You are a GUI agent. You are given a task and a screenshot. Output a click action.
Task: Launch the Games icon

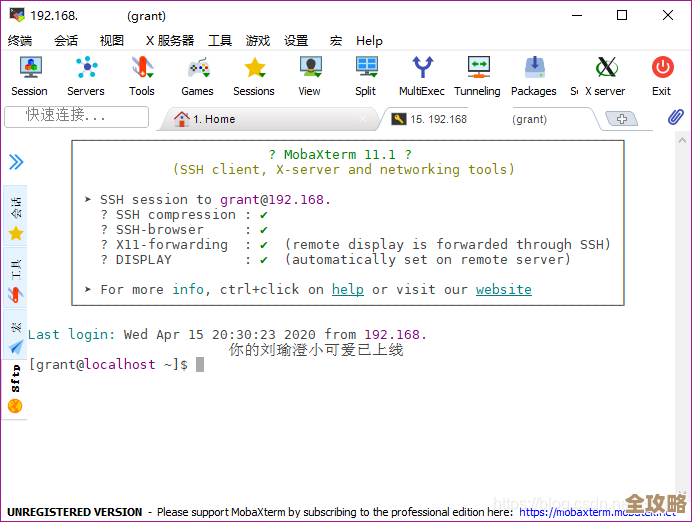pos(197,76)
